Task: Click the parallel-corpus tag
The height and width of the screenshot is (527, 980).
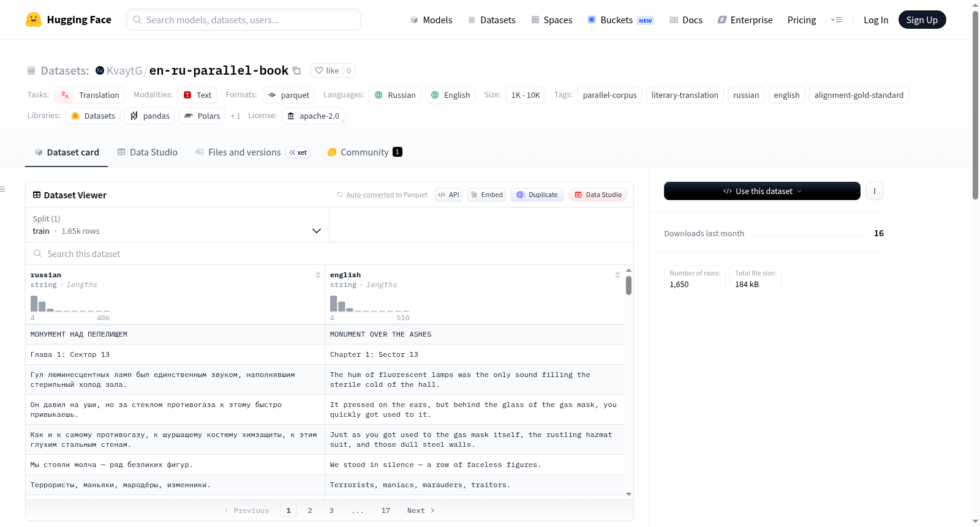Action: coord(610,95)
